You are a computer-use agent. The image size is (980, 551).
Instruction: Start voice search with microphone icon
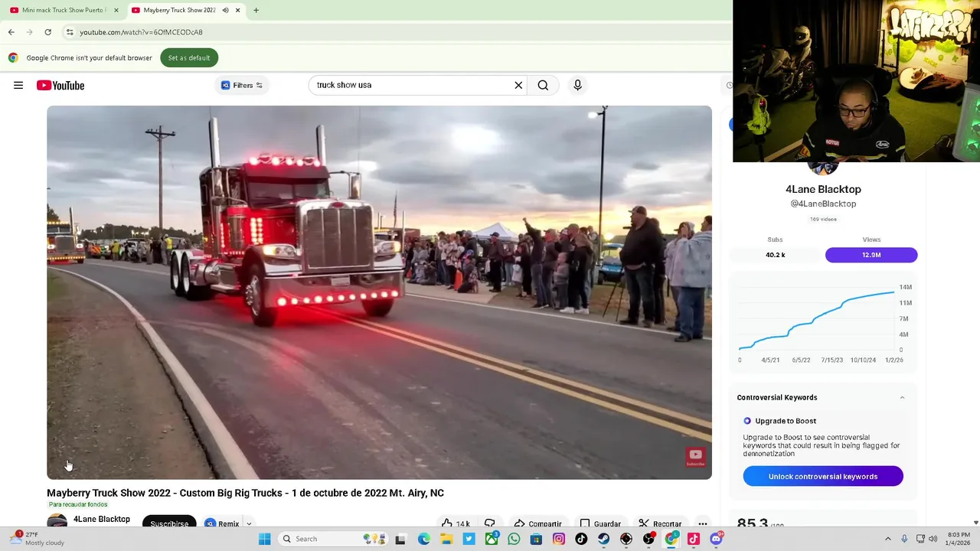point(577,85)
